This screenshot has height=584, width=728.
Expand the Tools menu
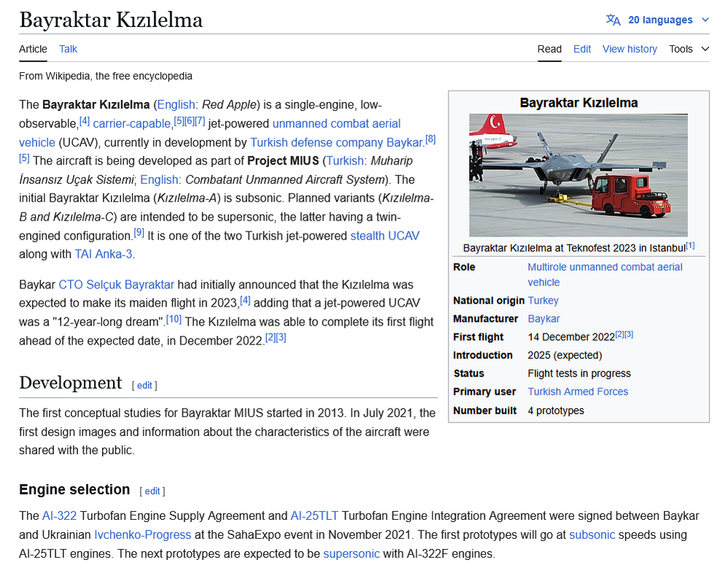point(689,49)
